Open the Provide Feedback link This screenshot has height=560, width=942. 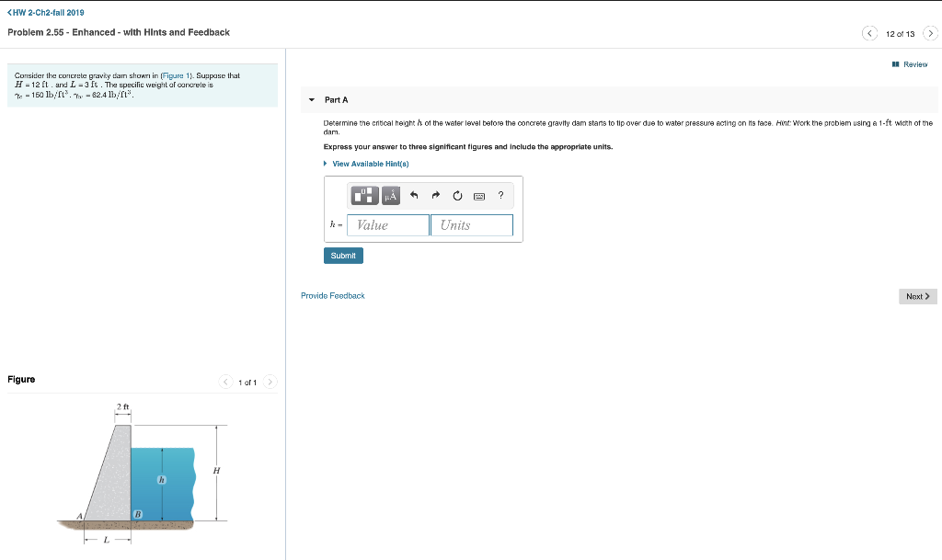click(333, 296)
